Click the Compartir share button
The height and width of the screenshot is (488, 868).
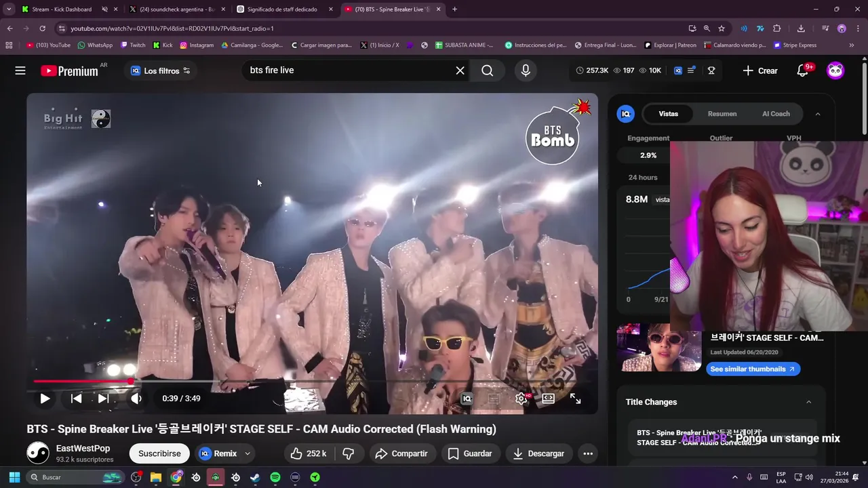(x=401, y=453)
